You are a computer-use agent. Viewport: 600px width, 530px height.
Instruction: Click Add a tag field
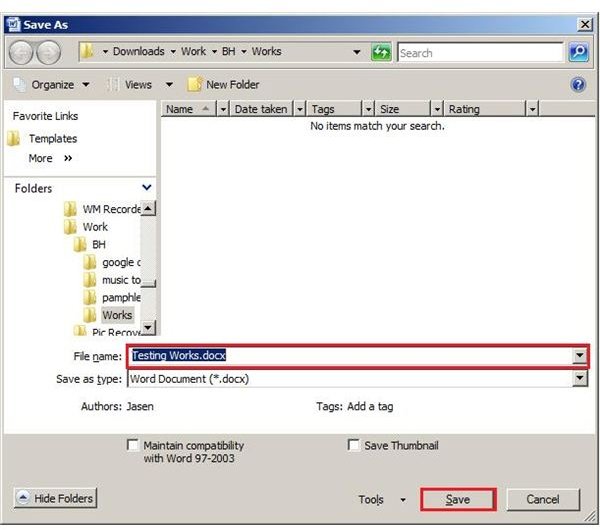point(370,406)
